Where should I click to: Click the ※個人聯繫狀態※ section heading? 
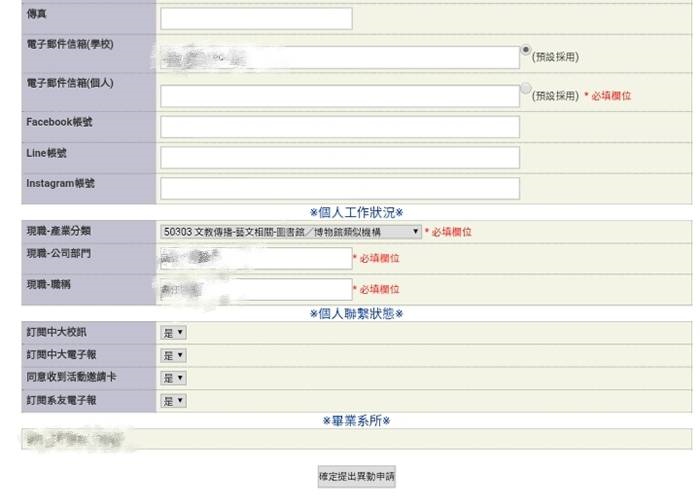pyautogui.click(x=356, y=314)
